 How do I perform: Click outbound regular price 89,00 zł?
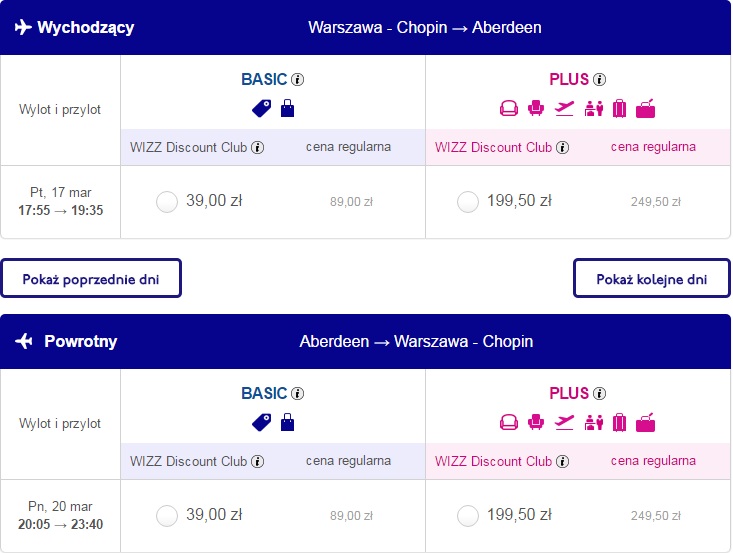pyautogui.click(x=352, y=202)
